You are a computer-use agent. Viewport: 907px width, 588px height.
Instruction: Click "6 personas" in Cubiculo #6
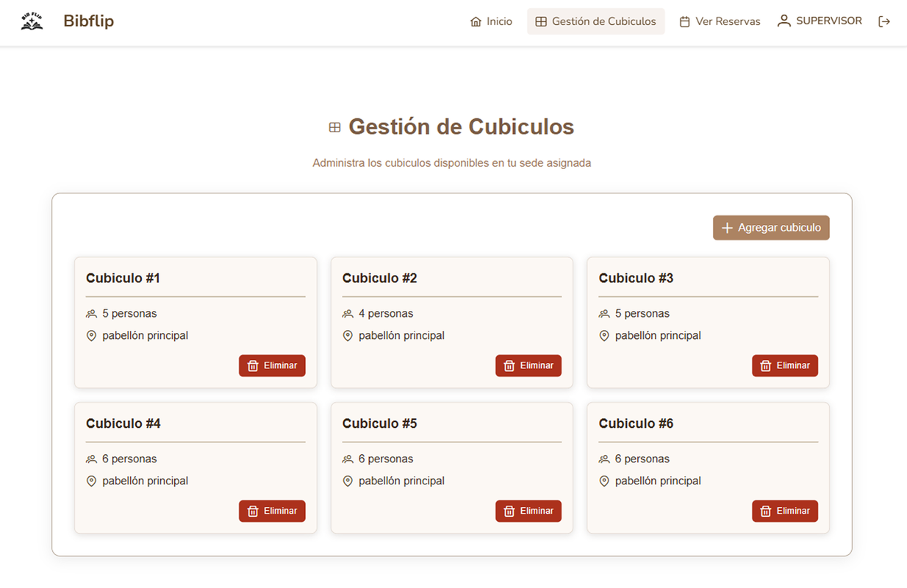point(642,459)
